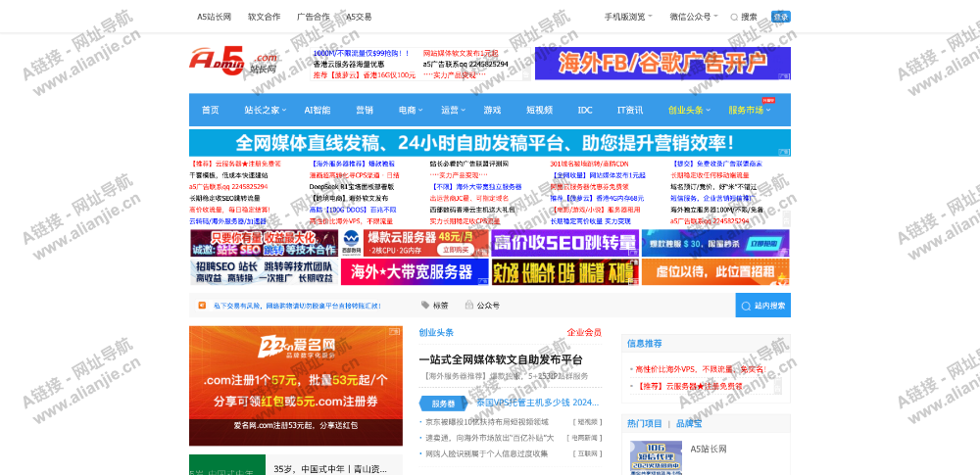Viewport: 980px width, 475px height.
Task: Open DeepSeek R1宝塔面板部署版 link
Action: tap(352, 187)
